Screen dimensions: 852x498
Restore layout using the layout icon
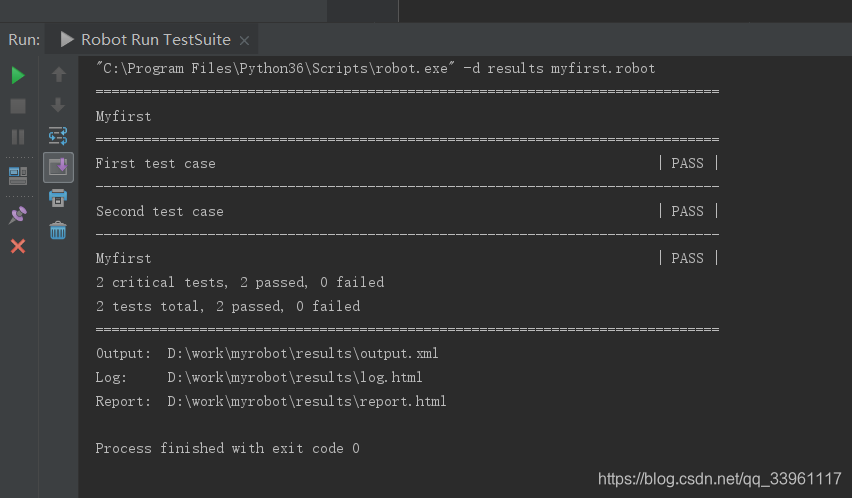pos(18,176)
